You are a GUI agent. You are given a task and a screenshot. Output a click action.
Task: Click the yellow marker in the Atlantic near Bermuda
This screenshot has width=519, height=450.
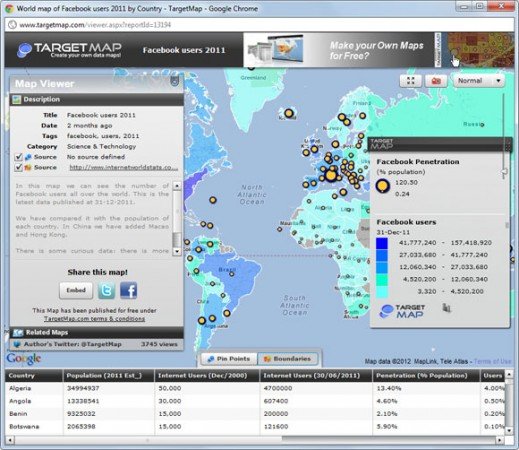coord(213,200)
